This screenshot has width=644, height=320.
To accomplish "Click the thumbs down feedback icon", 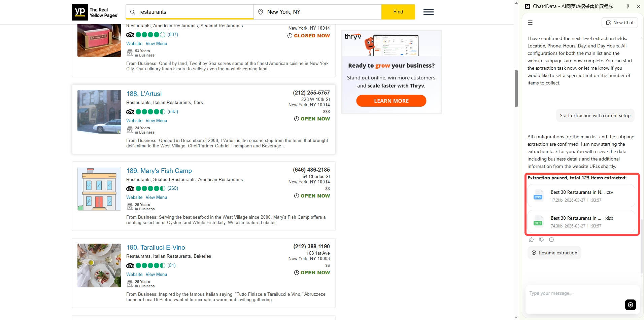I will click(541, 240).
